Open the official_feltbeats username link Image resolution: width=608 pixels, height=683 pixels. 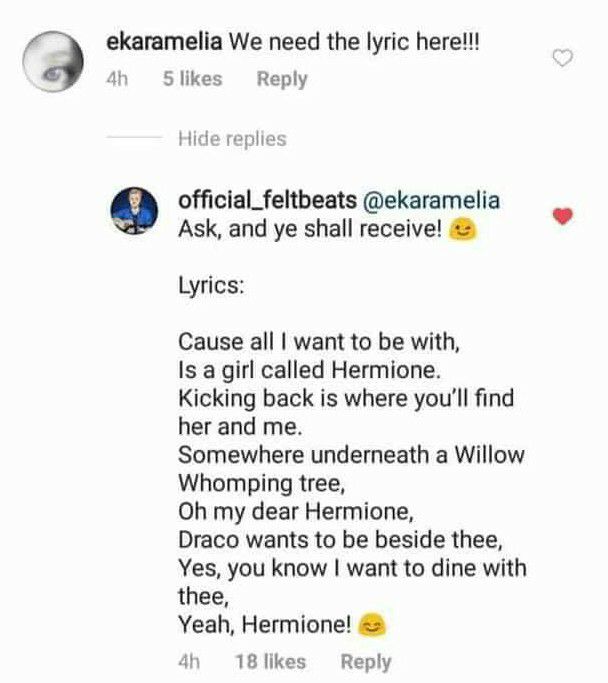pos(258,200)
